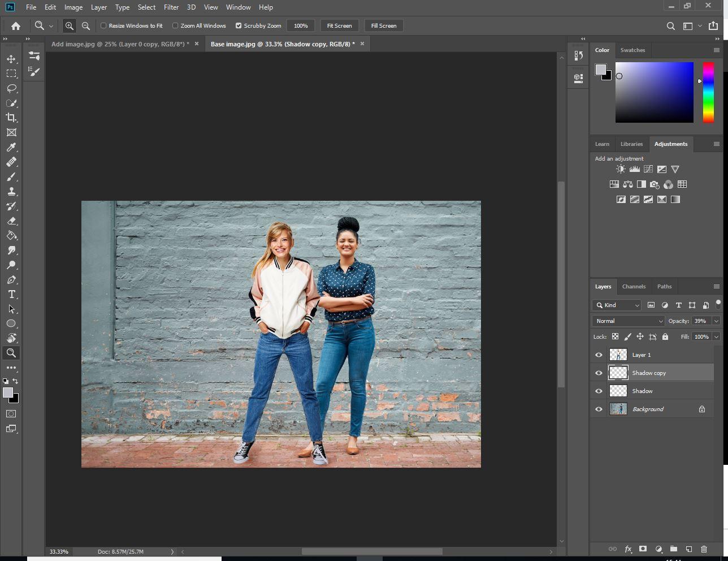Click the 100% zoom button
728x561 pixels.
[301, 25]
